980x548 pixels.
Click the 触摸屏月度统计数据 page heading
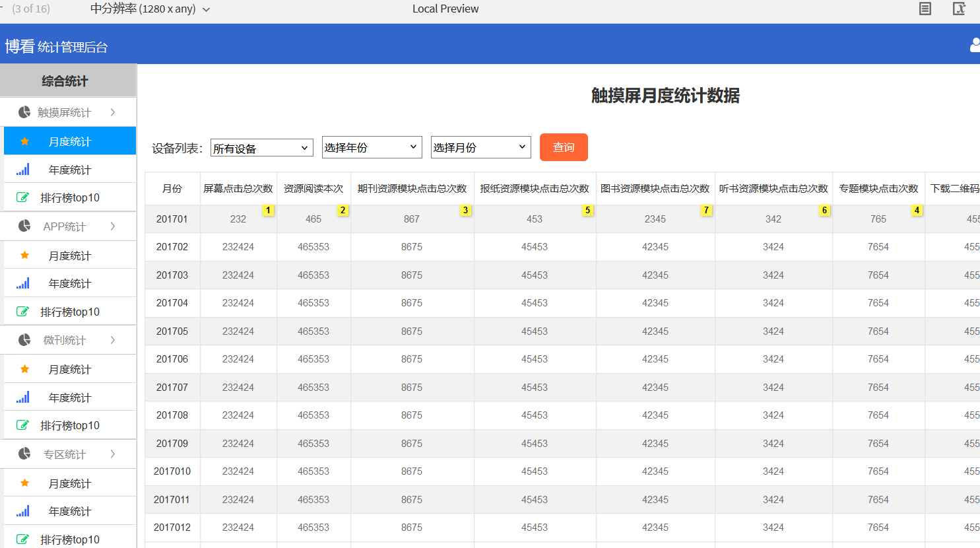(x=665, y=96)
